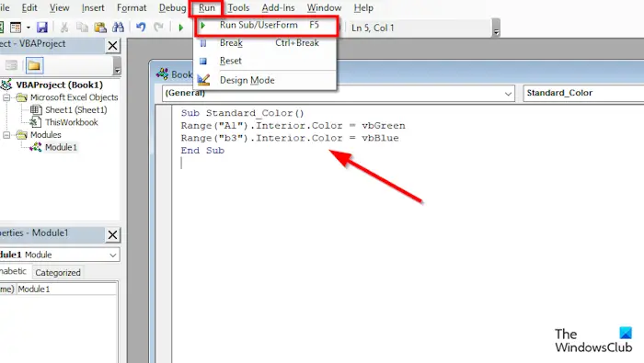The height and width of the screenshot is (363, 644).
Task: Collapse the Modules folder node
Action: tap(6, 135)
